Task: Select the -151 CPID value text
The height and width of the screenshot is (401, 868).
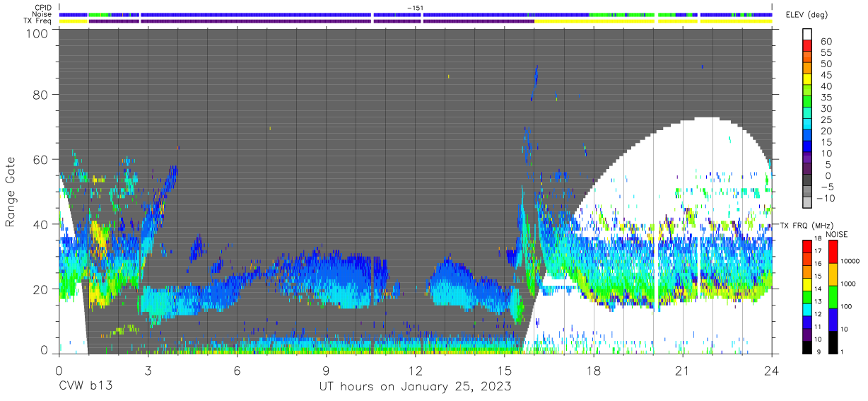Action: (415, 8)
